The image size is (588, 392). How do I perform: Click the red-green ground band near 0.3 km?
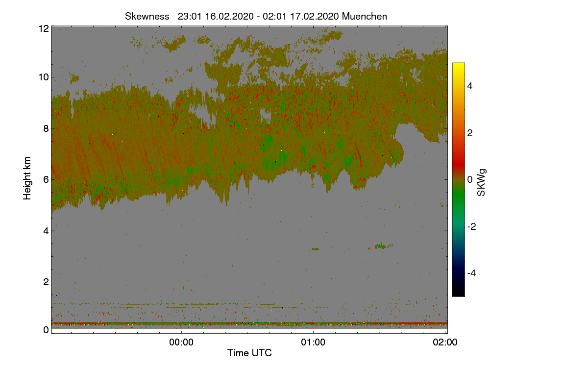[249, 324]
